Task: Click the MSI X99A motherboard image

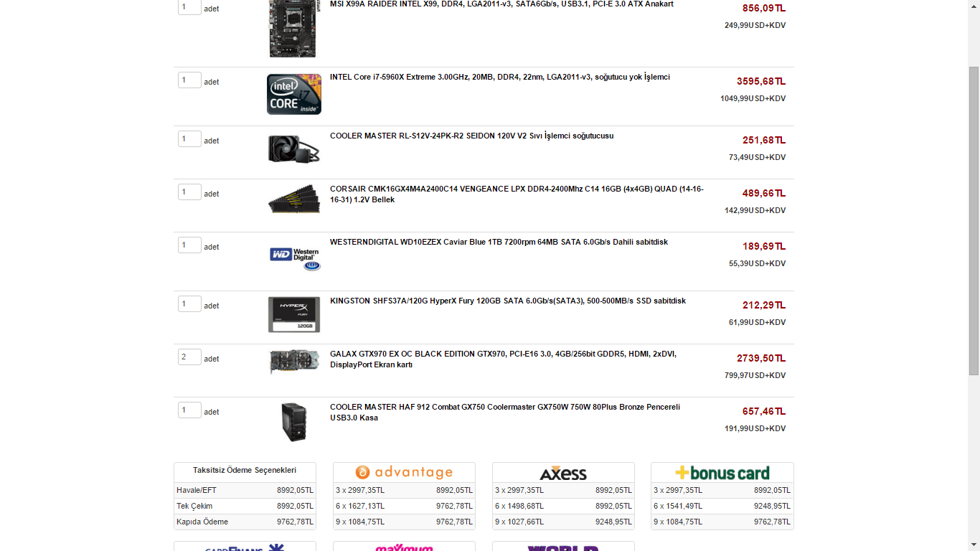Action: click(294, 29)
